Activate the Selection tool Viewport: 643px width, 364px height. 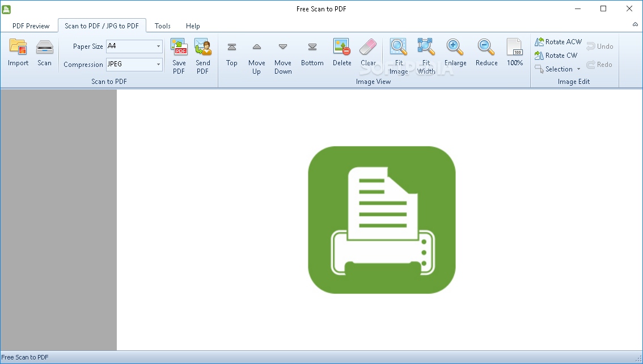click(553, 69)
